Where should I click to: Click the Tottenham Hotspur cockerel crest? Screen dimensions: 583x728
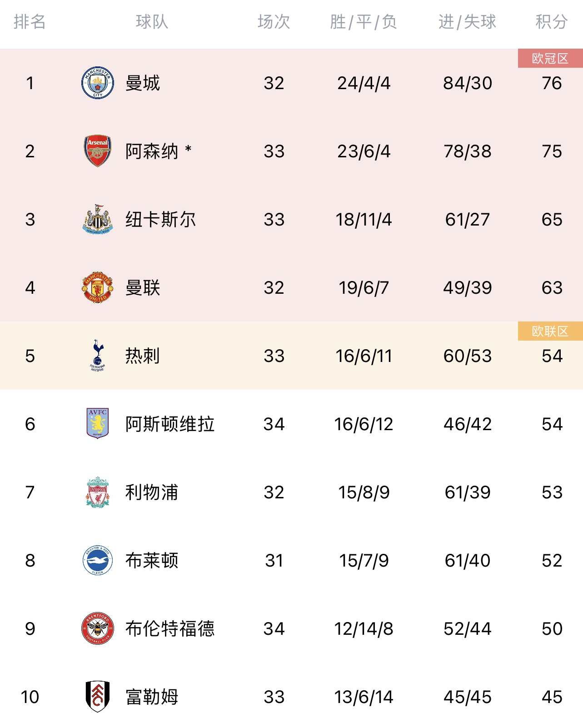[x=97, y=356]
